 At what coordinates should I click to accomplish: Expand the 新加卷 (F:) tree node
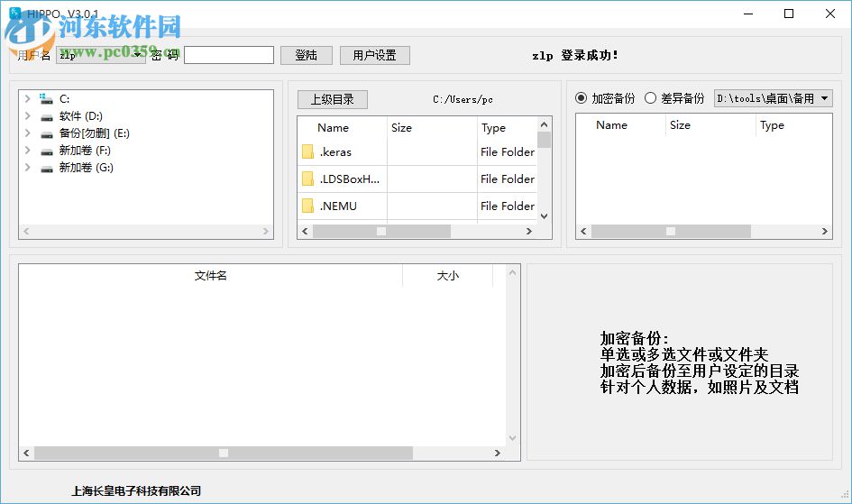click(x=27, y=151)
